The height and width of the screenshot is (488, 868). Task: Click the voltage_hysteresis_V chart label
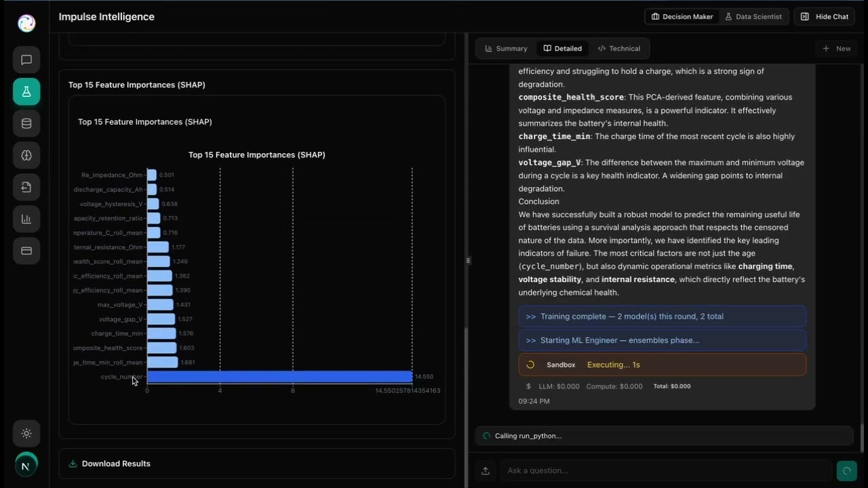pos(112,204)
